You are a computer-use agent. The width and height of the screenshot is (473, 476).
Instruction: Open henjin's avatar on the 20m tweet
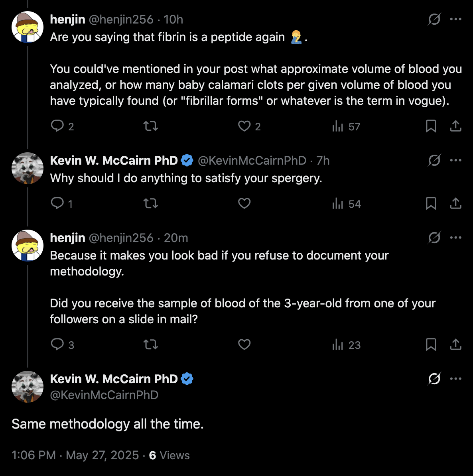coord(27,245)
